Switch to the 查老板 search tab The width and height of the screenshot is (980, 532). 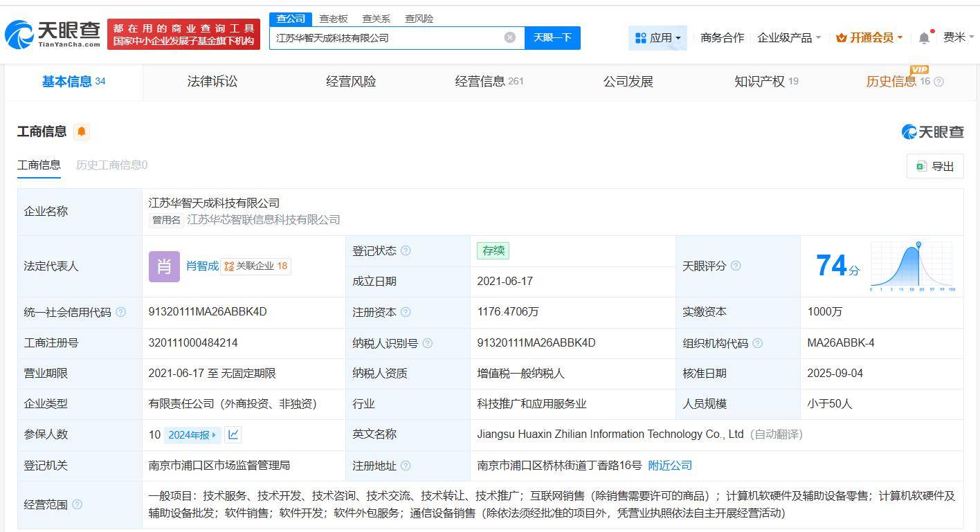(334, 19)
